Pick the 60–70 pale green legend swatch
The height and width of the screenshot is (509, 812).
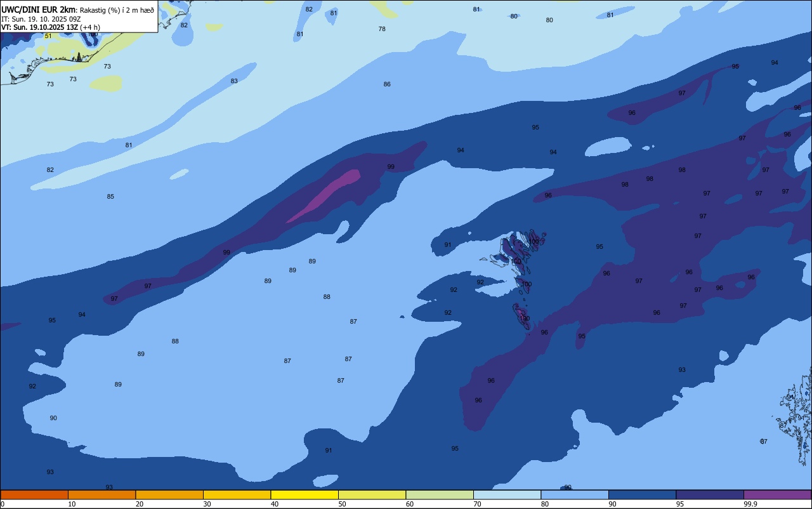tap(440, 494)
